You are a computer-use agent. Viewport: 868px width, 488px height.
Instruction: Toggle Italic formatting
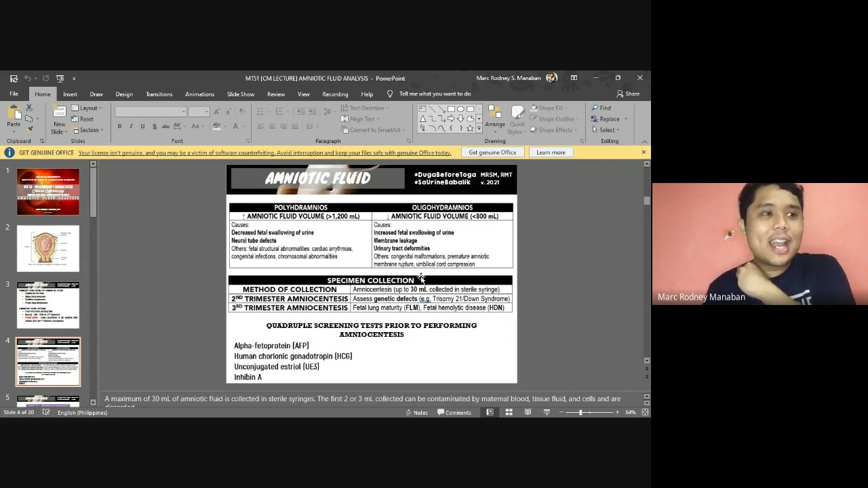point(131,126)
